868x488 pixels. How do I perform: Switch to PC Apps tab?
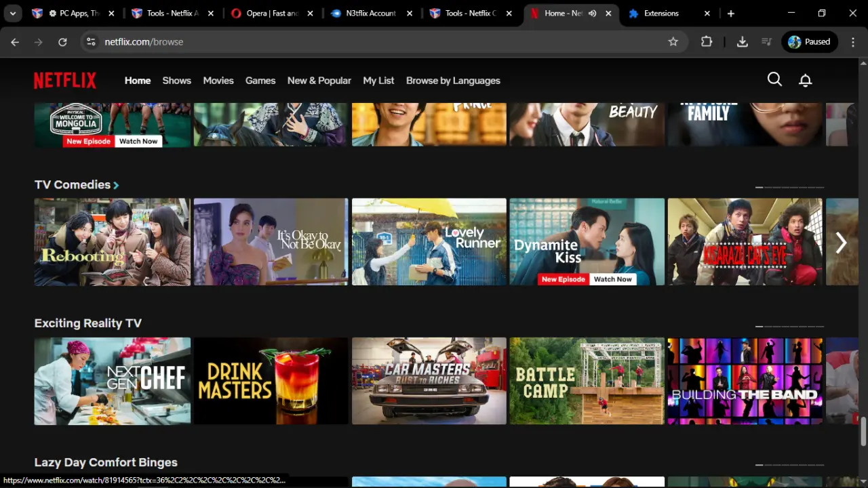[x=75, y=14]
